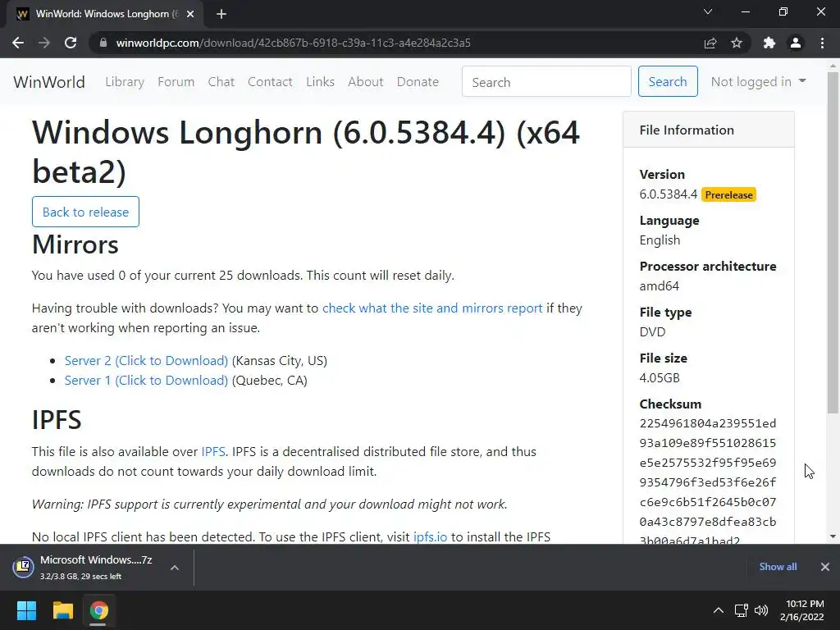
Task: Share this page via address bar icon
Action: coord(710,43)
